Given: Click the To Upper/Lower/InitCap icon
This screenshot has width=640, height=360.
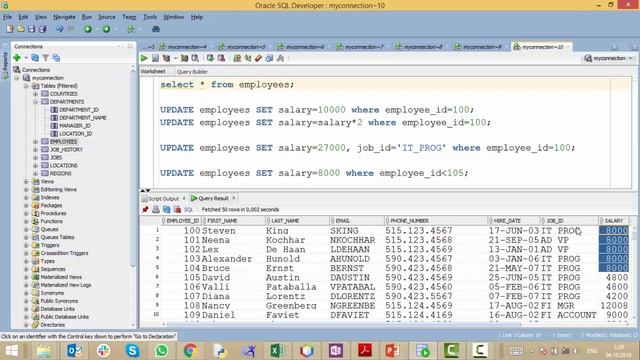Looking at the screenshot, I should pos(248,58).
